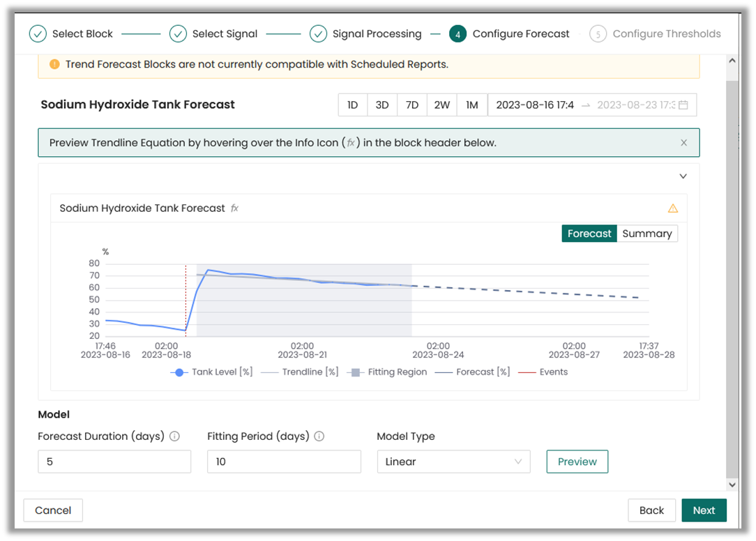Toggle Events legend entry
This screenshot has height=541, width=756.
tap(543, 372)
